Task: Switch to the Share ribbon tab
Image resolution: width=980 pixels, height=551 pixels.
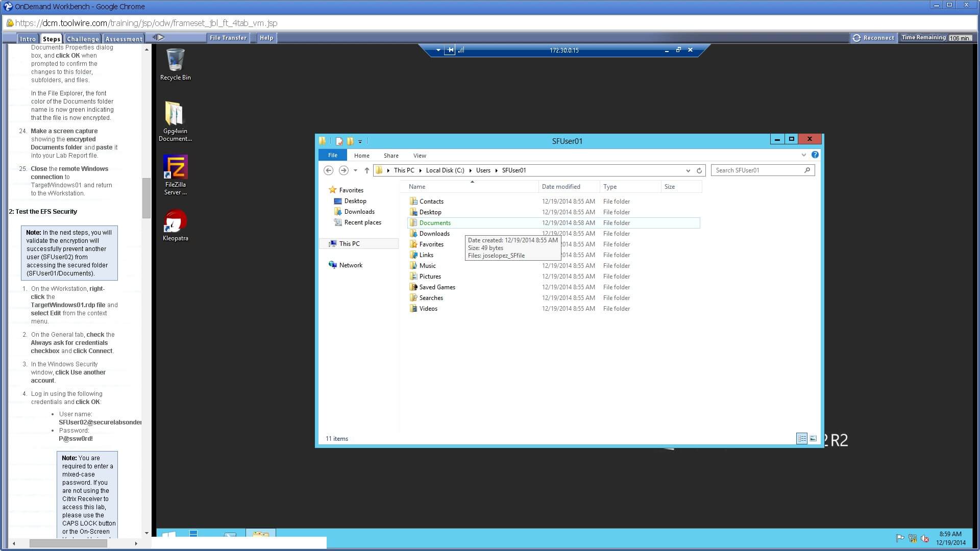Action: coord(390,156)
